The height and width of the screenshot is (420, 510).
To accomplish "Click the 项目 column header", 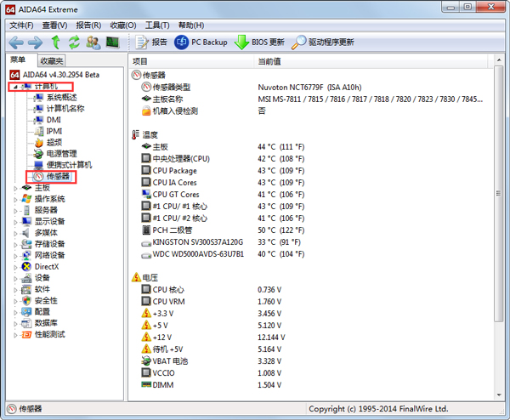I will (191, 61).
